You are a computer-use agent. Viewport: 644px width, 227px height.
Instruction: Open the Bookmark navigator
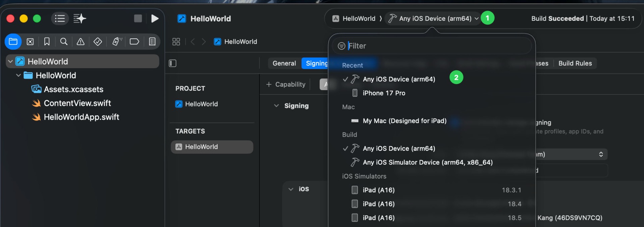pyautogui.click(x=47, y=42)
